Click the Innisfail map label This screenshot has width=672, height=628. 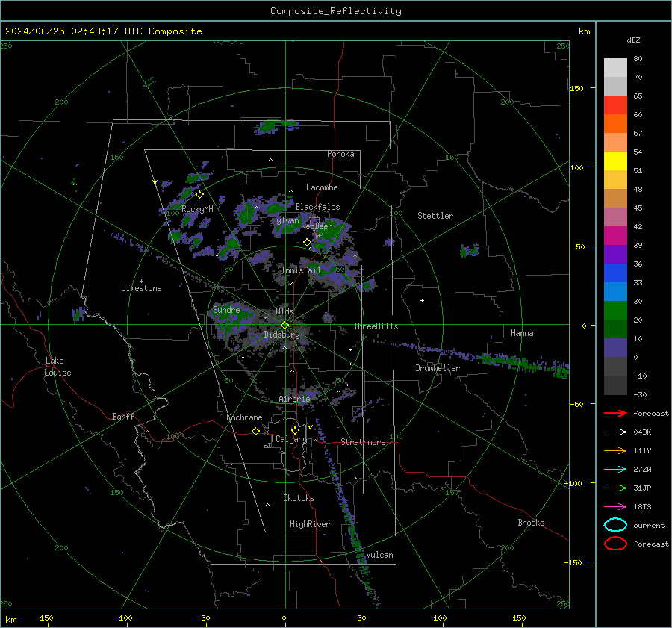click(301, 270)
